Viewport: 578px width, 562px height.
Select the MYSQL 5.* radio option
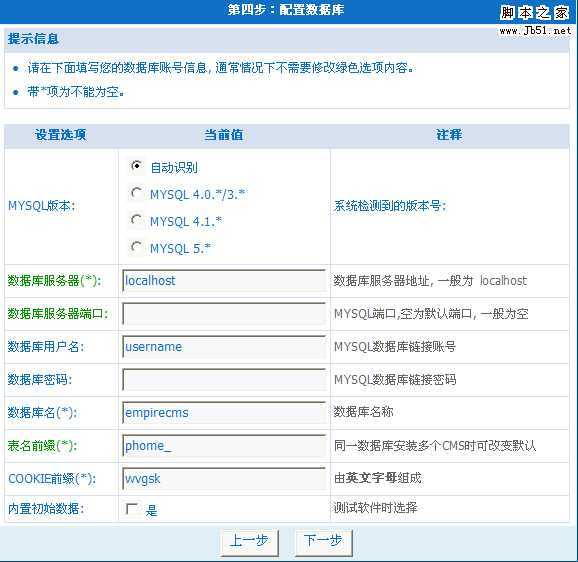pyautogui.click(x=136, y=247)
